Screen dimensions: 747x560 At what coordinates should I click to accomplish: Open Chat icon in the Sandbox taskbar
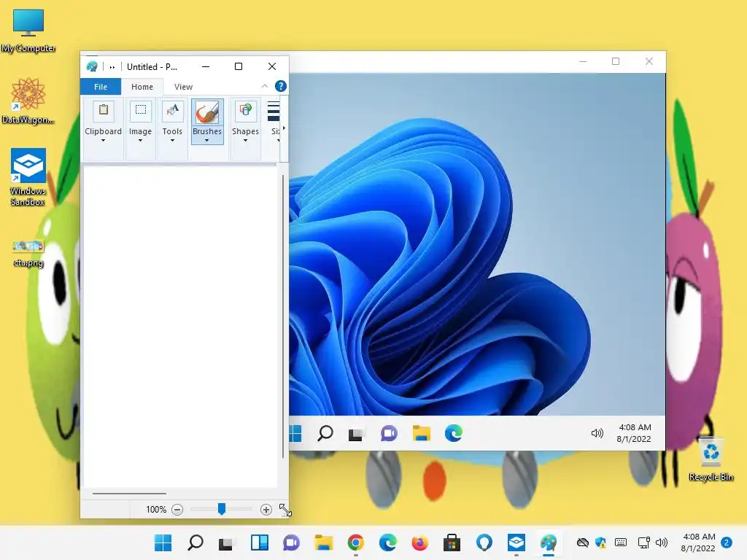(389, 433)
